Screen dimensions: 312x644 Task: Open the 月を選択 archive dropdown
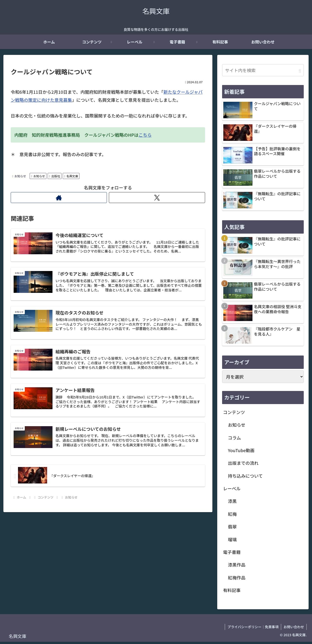[263, 377]
